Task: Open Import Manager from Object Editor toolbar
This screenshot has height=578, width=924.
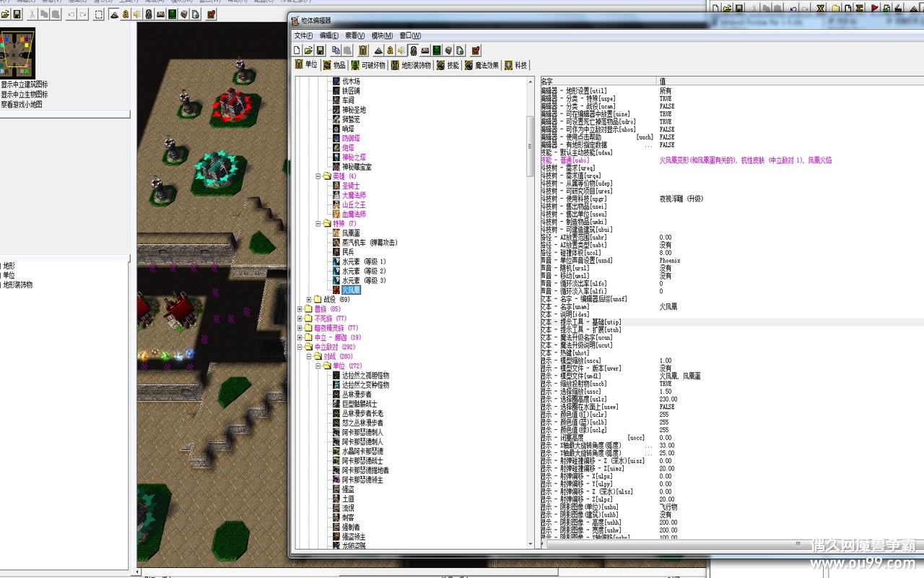Action: point(460,51)
